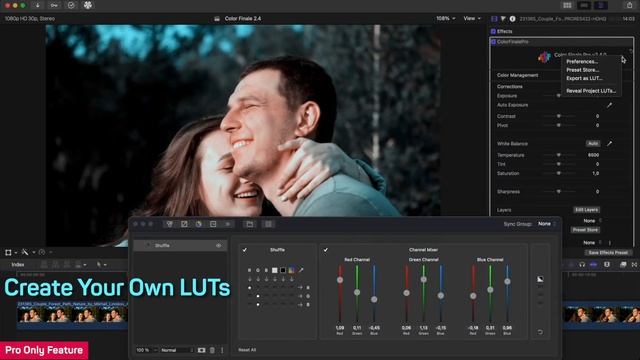
Task: Toggle the ColorFinalePro effect checkbox
Action: tap(493, 42)
